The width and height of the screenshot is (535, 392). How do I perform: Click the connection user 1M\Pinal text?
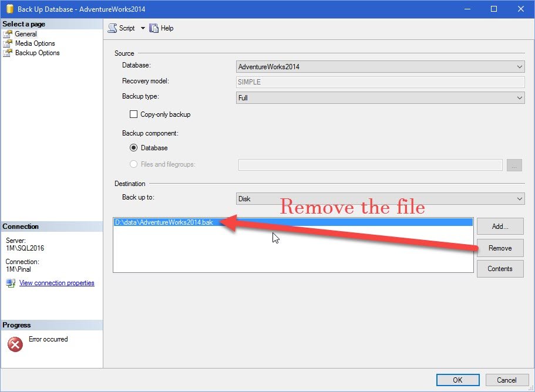coord(18,269)
